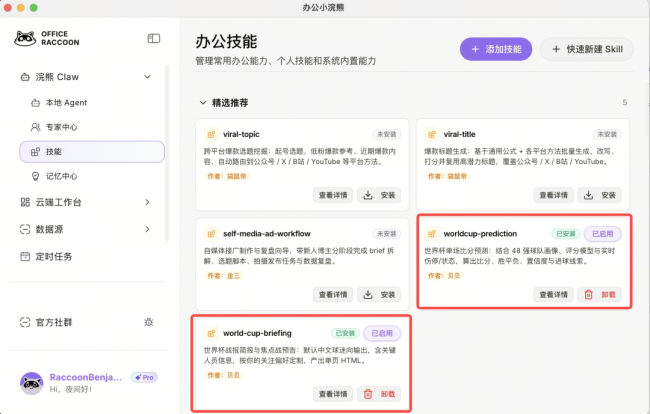Click the 未安装 badge on viral-topic
Screen dimensions: 650x414
[386, 134]
